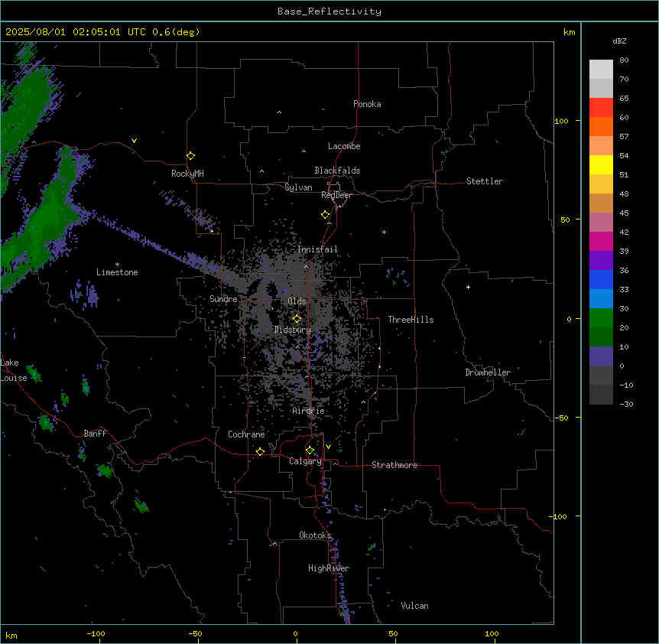Click the Olds town label
Viewport: 659px width, 644px height.
point(297,301)
